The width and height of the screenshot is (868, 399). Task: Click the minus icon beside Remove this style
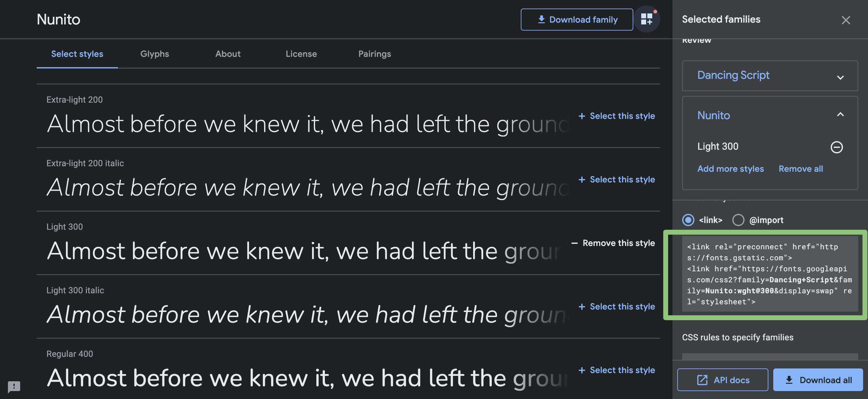(575, 243)
